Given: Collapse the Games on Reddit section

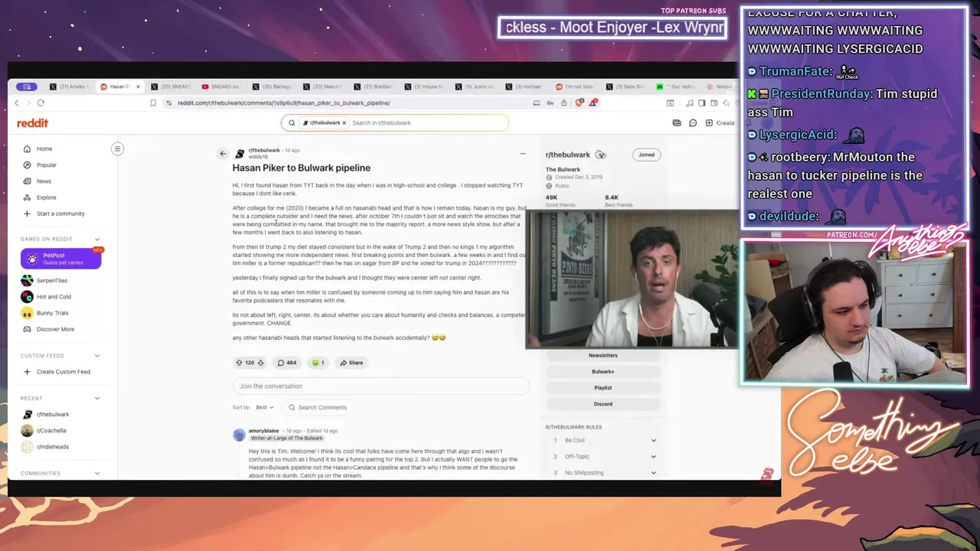Looking at the screenshot, I should 97,240.
